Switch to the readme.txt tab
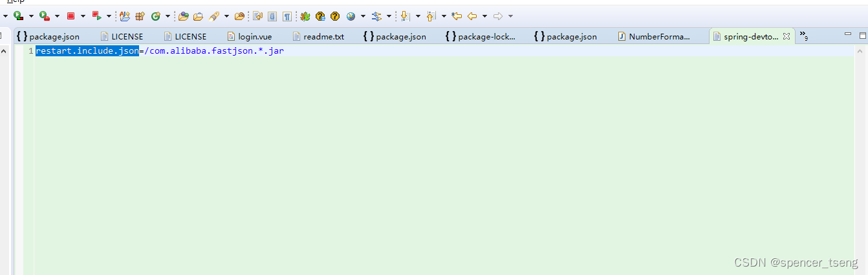Viewport: 868px width, 275px height. 318,36
